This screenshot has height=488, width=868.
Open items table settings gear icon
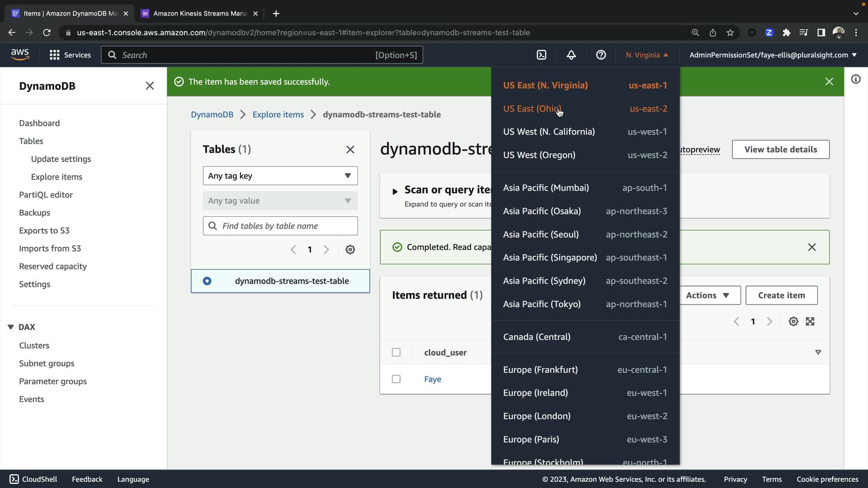tap(793, 321)
